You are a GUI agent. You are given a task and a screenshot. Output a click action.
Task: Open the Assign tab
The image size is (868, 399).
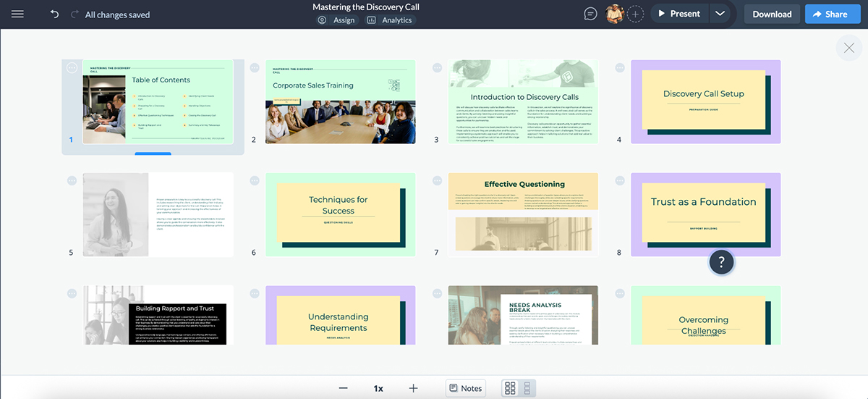336,20
